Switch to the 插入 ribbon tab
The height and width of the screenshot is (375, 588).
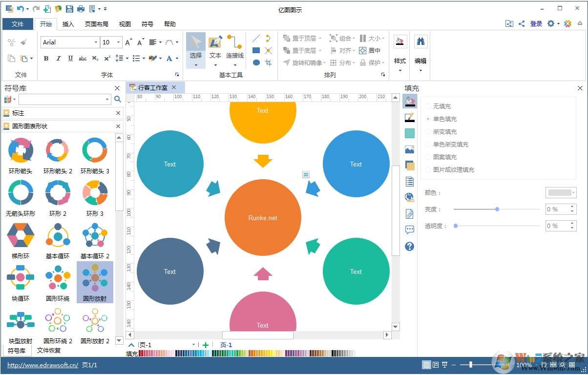(68, 24)
